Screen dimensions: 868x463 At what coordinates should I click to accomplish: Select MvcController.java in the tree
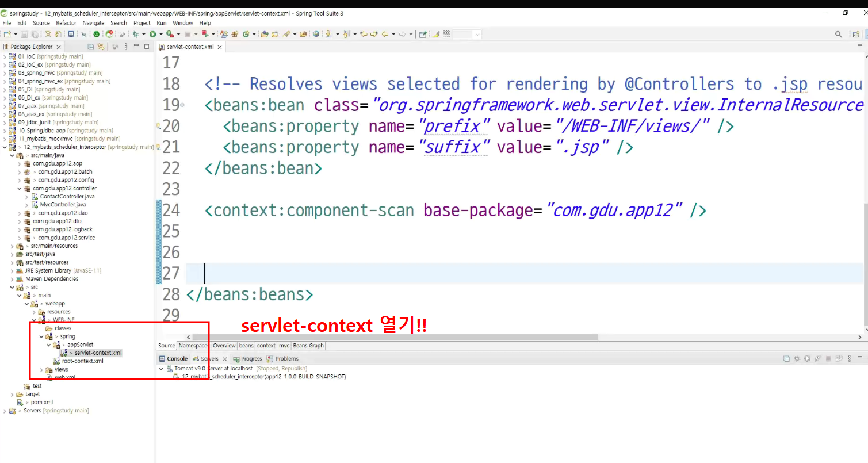coord(63,205)
